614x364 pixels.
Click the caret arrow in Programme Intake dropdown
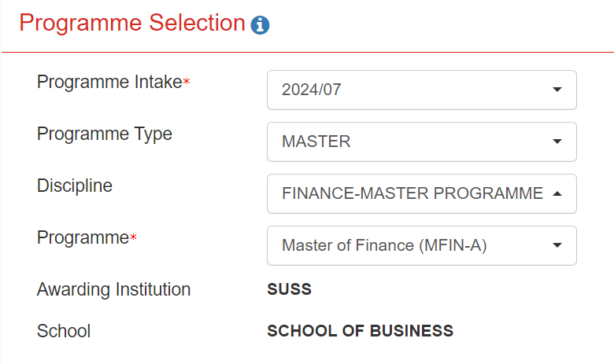557,90
